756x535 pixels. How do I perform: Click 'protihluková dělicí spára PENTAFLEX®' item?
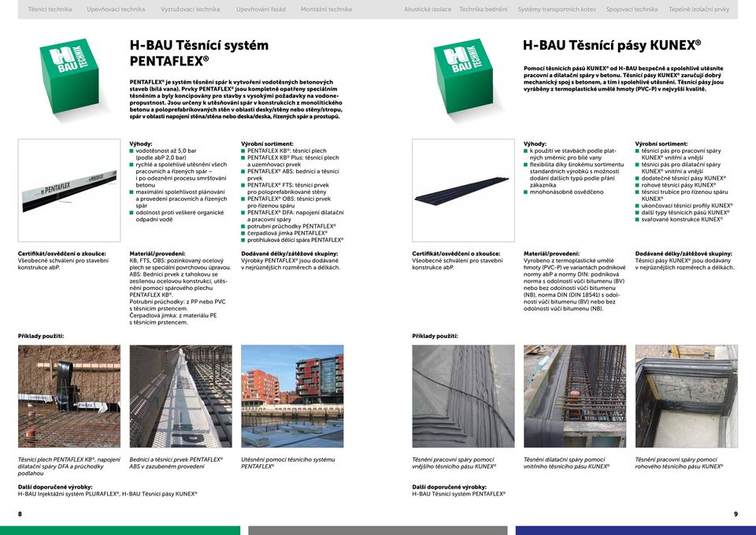pos(295,240)
